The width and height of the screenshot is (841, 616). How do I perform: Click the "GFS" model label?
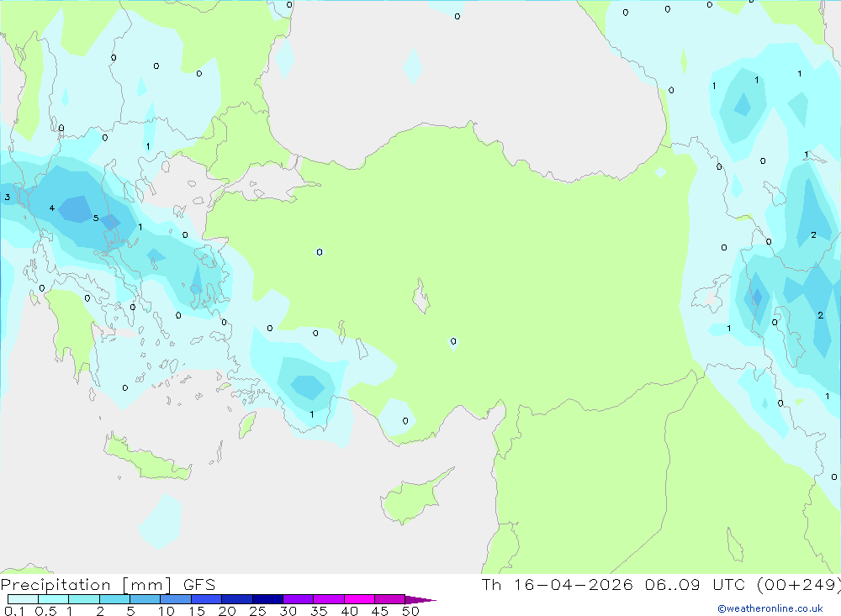click(199, 585)
